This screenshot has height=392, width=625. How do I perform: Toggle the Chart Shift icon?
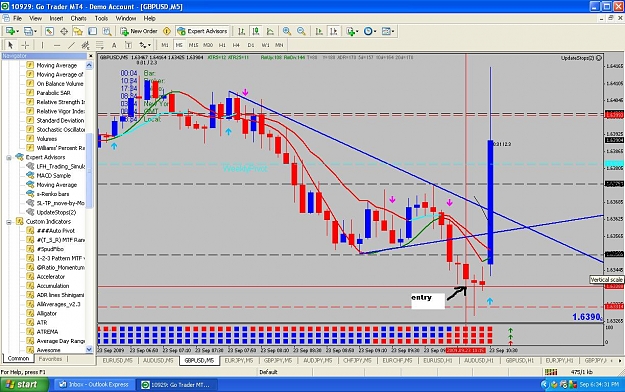coord(334,31)
